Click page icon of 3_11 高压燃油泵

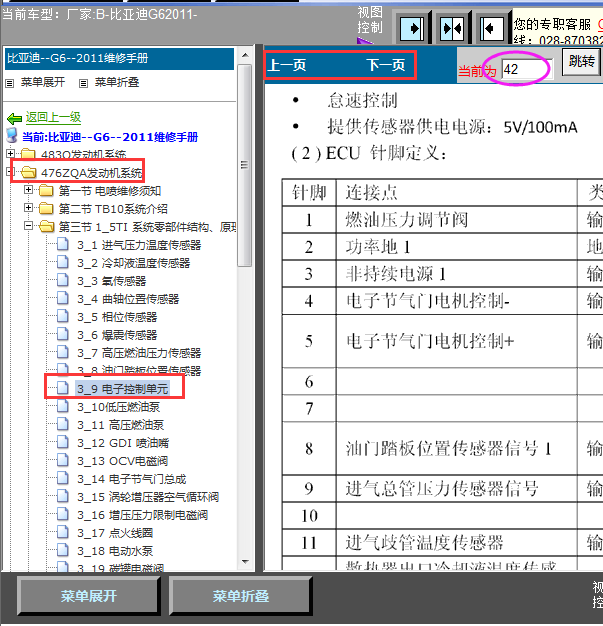click(x=63, y=424)
